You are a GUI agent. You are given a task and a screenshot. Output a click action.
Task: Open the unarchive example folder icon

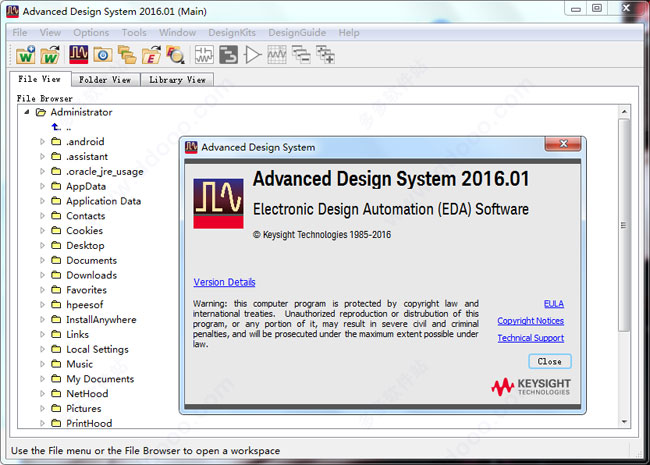(x=151, y=55)
